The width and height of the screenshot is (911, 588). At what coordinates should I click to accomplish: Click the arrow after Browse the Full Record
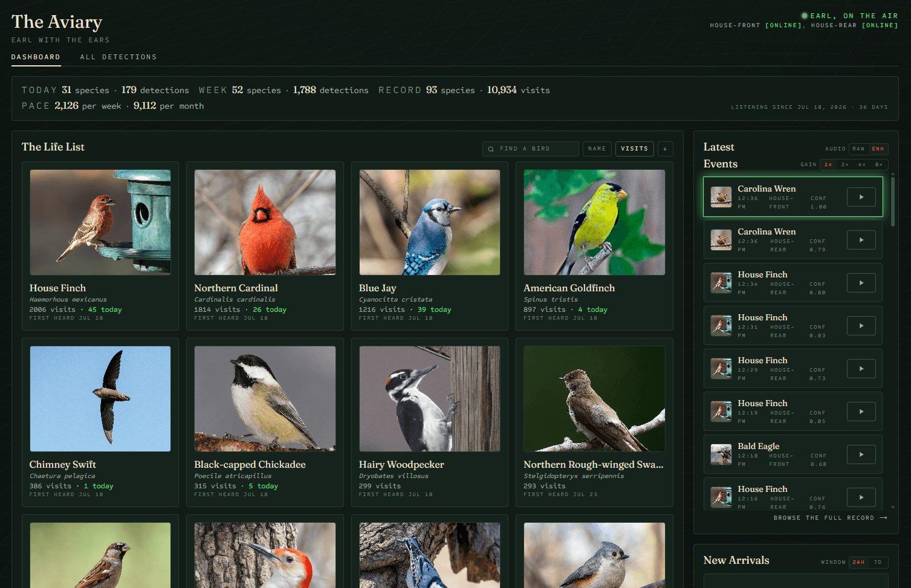(x=883, y=518)
